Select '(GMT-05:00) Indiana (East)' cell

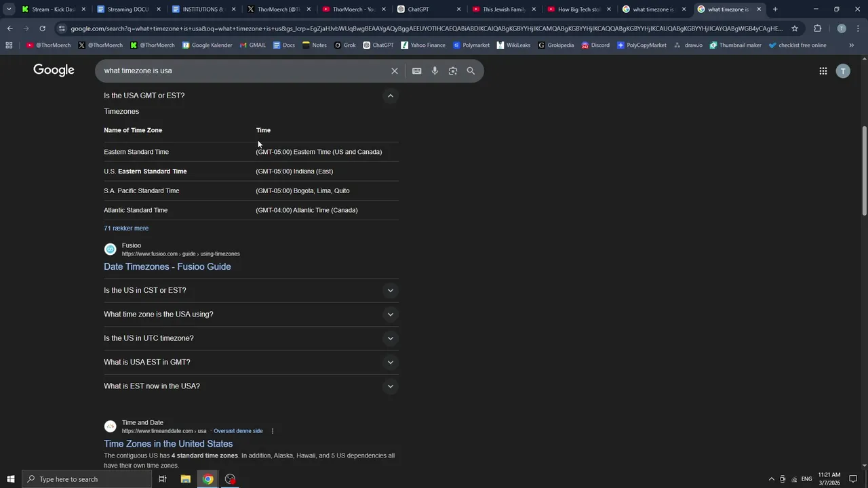click(x=294, y=171)
